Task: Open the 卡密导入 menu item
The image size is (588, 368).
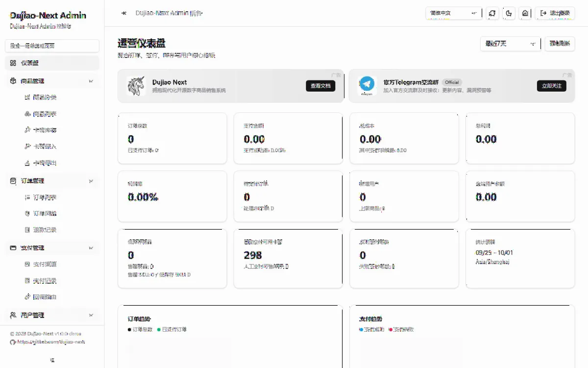Action: click(57, 146)
